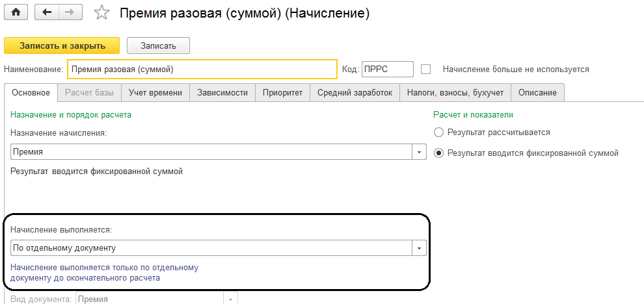This screenshot has width=644, height=304.
Task: Open the 'Приоритет' tab
Action: pyautogui.click(x=282, y=93)
